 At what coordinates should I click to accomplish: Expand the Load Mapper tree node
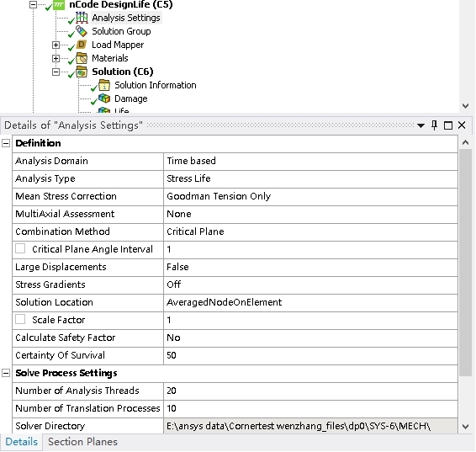56,45
